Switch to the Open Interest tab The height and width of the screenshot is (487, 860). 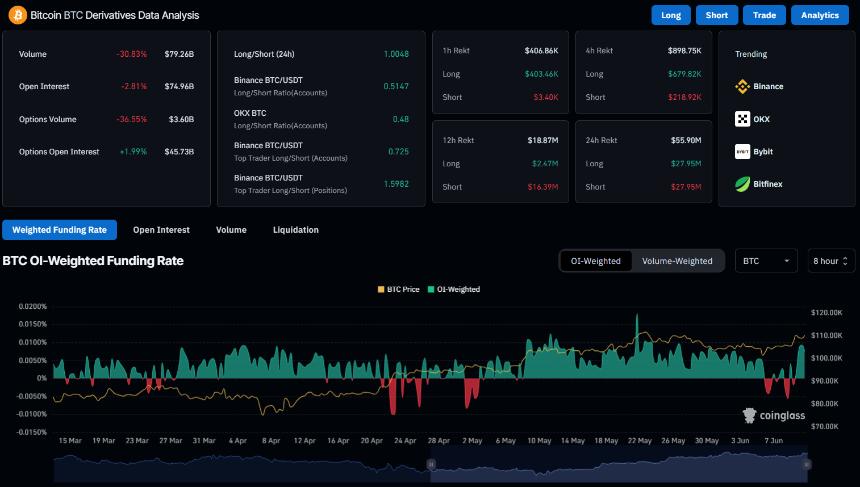(161, 230)
